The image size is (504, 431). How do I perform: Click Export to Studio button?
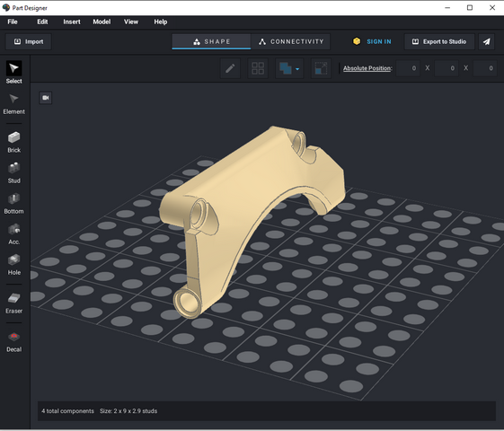[439, 41]
